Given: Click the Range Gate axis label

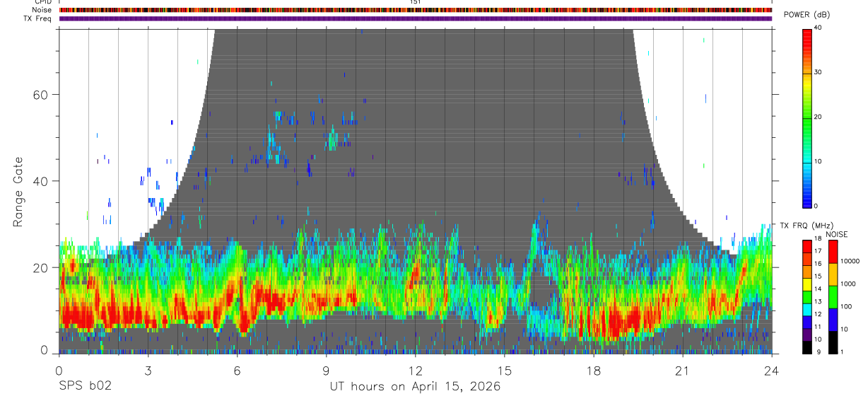Looking at the screenshot, I should click(18, 192).
